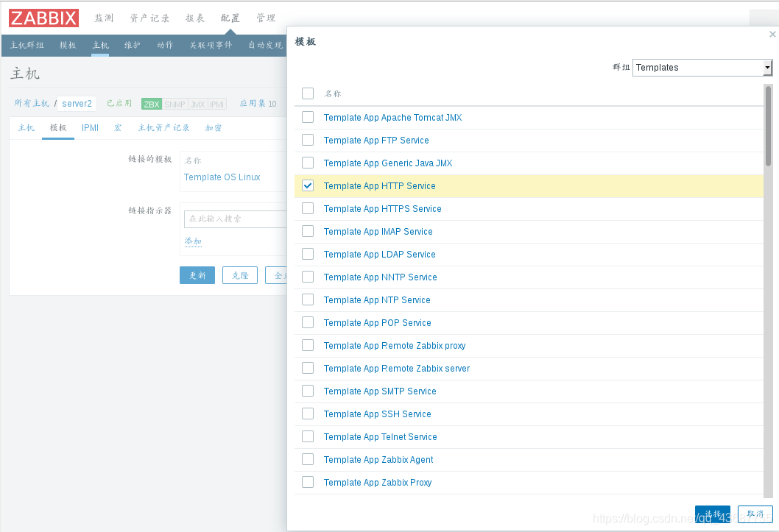
Task: Open the 监测 top menu
Action: pos(105,18)
